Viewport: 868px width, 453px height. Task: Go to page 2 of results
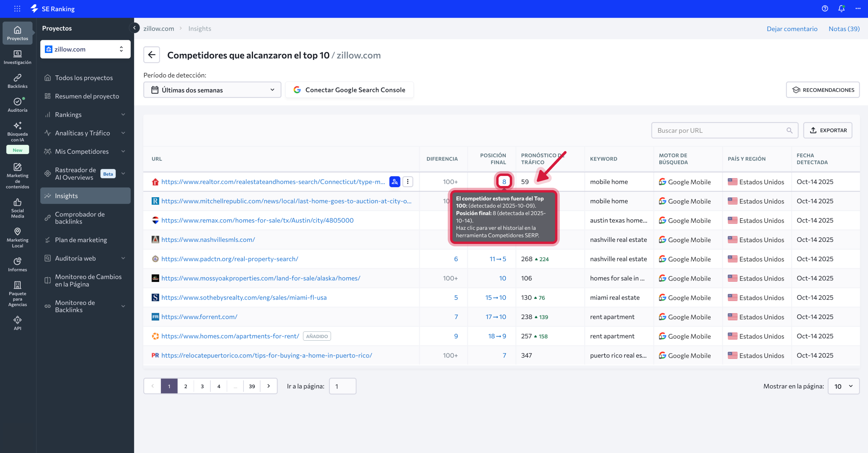pyautogui.click(x=185, y=386)
